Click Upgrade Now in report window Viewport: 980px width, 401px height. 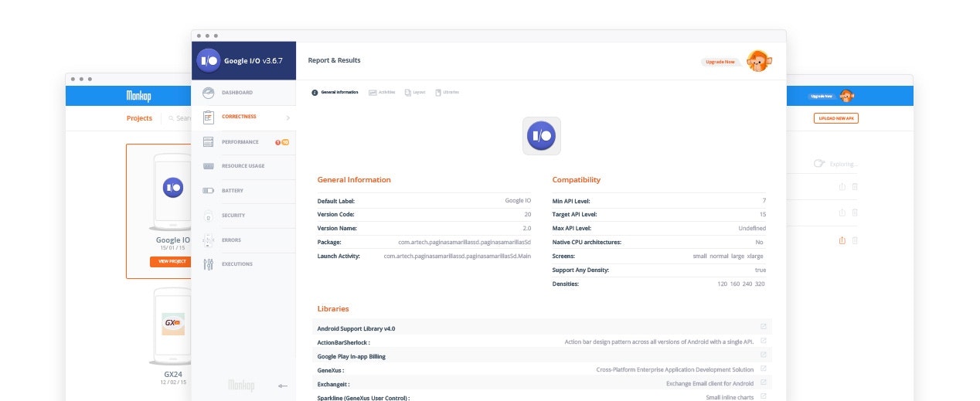(x=720, y=62)
